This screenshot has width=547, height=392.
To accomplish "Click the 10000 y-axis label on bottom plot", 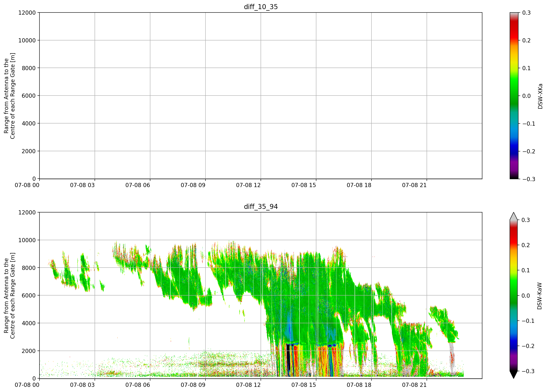I will click(x=27, y=240).
